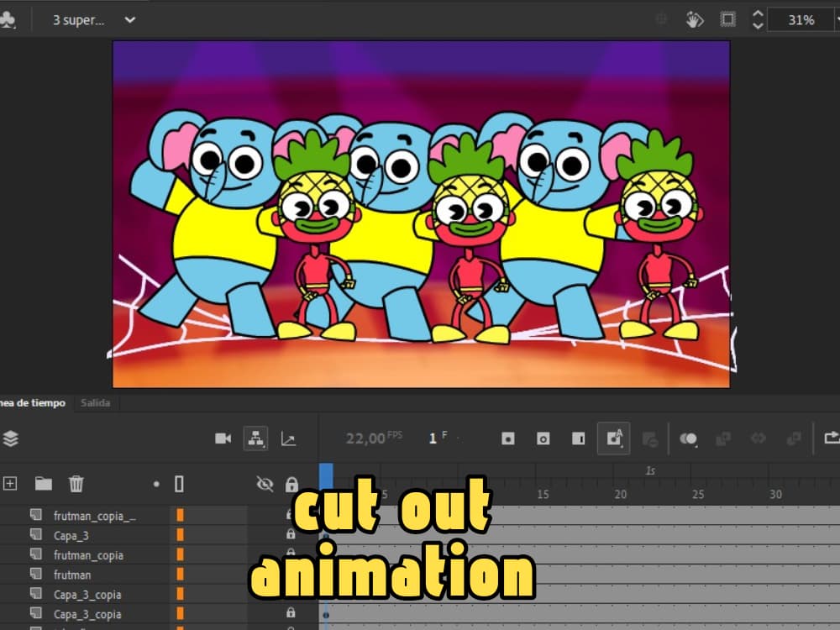
Task: Hide all layers with the eye icon
Action: click(265, 485)
